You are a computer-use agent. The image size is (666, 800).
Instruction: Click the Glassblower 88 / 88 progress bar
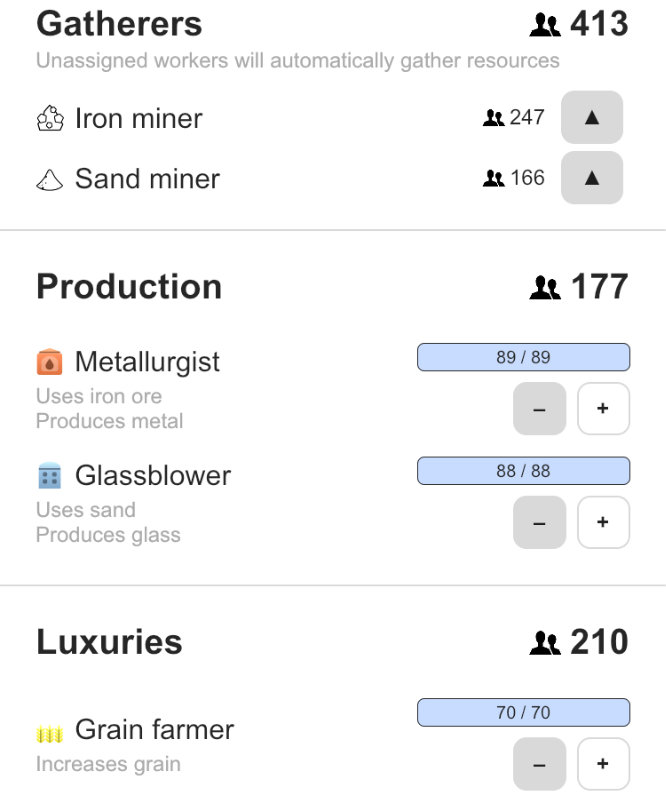(x=523, y=471)
